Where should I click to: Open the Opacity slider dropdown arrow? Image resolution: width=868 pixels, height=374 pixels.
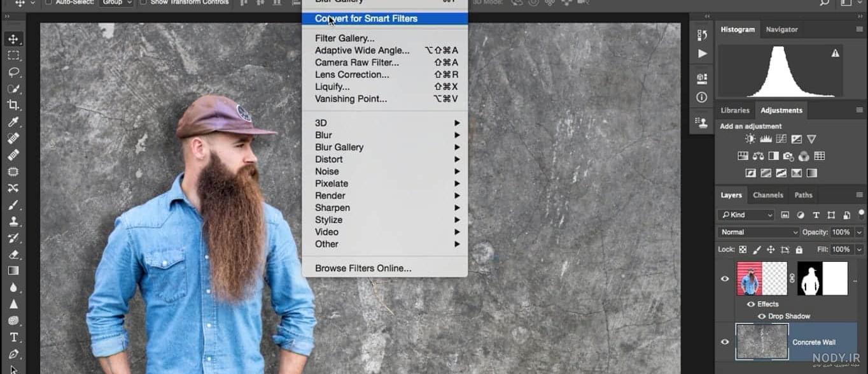[859, 232]
